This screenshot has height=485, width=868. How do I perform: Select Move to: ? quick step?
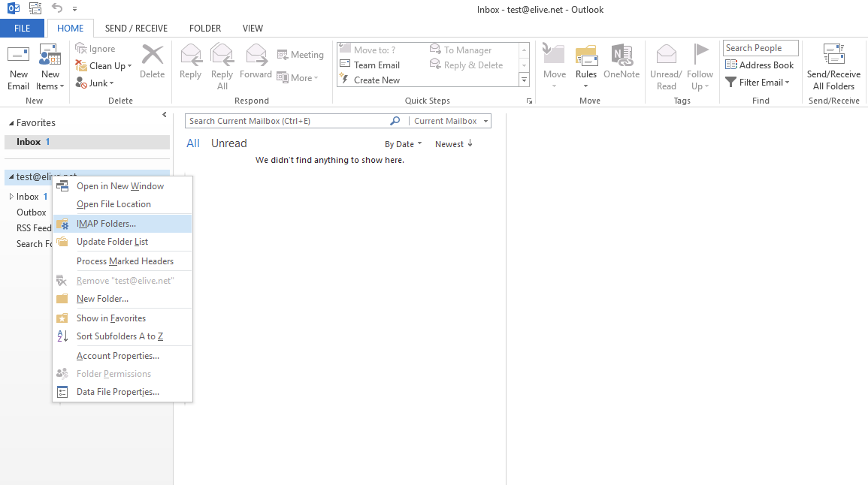(367, 50)
